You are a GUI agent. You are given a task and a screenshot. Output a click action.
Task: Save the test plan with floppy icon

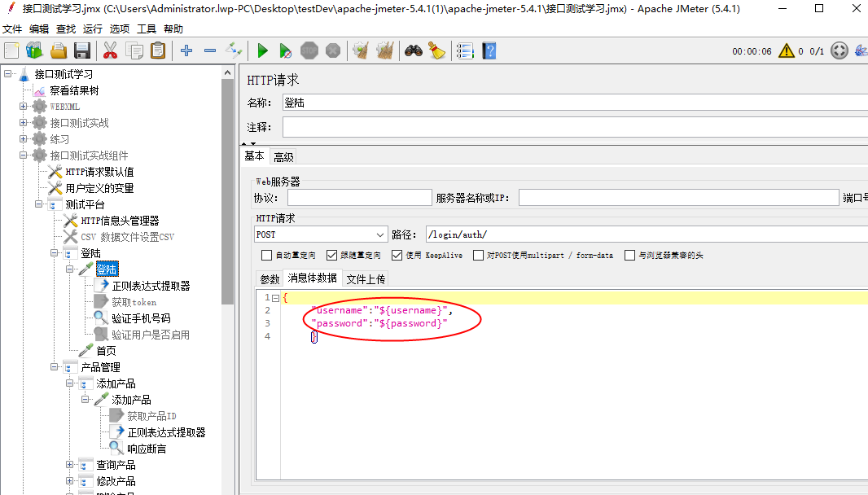82,51
